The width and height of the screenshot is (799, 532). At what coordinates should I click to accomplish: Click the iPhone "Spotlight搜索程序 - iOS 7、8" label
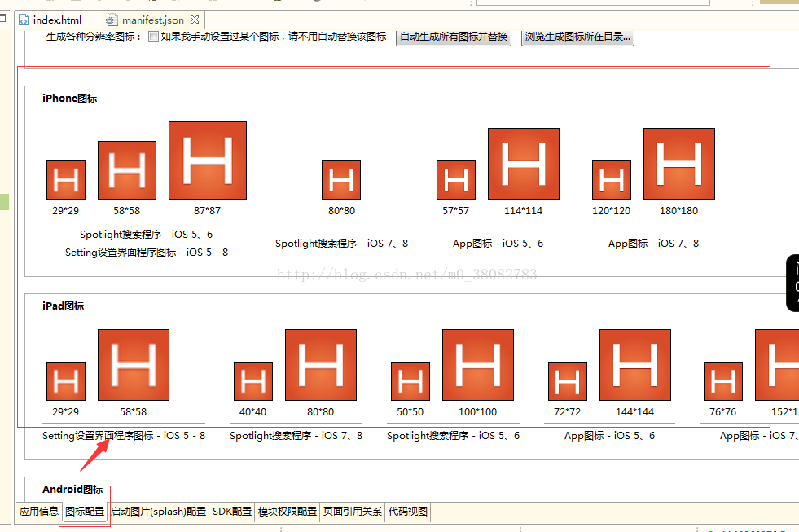click(x=341, y=244)
